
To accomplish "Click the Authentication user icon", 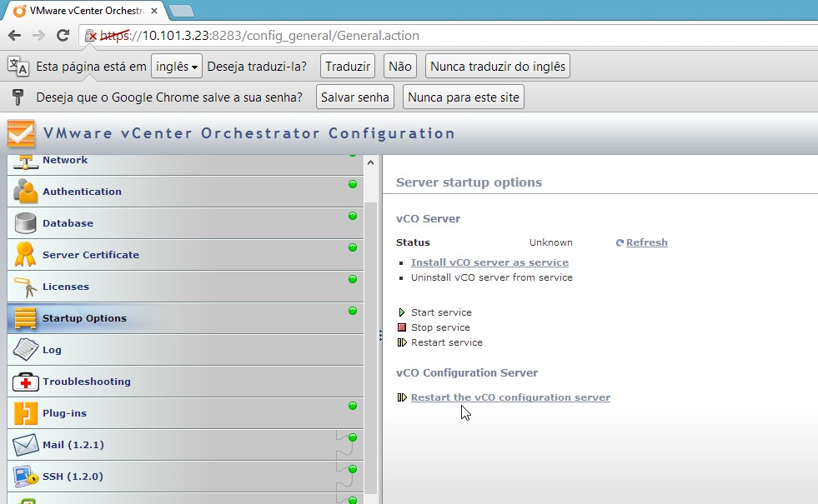I will 26,192.
